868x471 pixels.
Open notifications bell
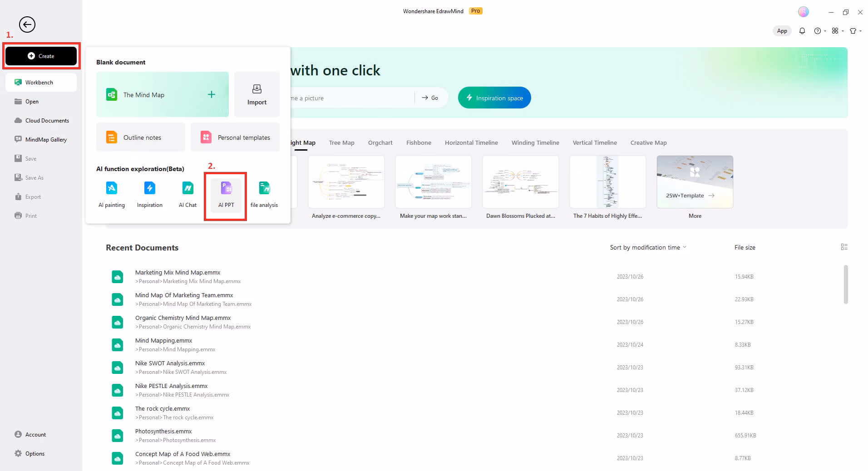coord(802,31)
